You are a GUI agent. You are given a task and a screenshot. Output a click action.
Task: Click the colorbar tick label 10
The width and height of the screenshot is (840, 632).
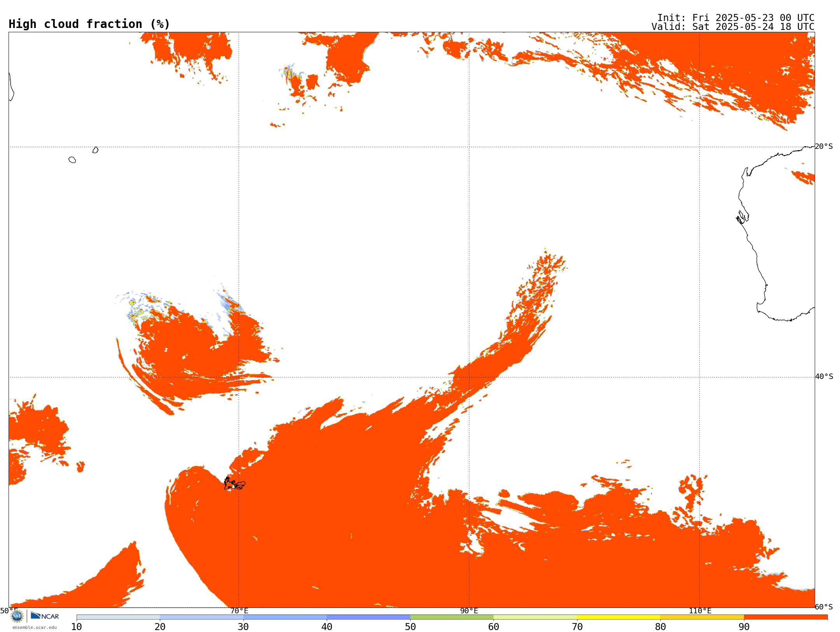click(77, 627)
